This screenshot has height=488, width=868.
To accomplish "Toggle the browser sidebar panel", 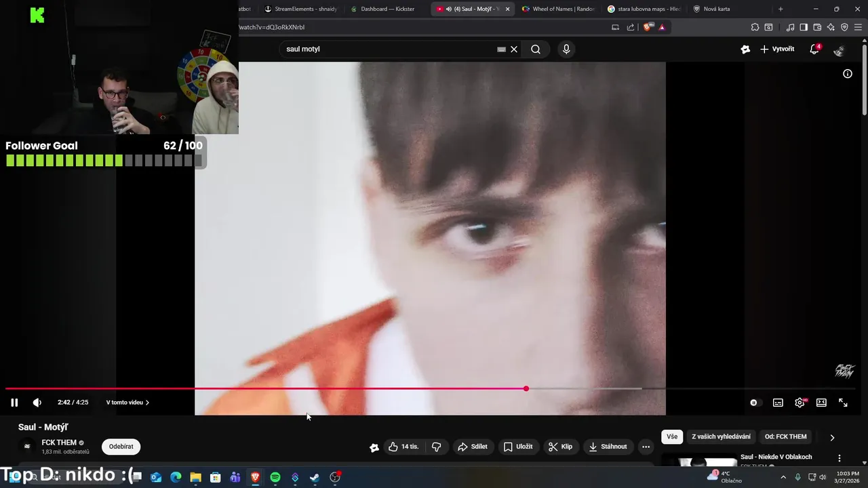I will tap(804, 27).
